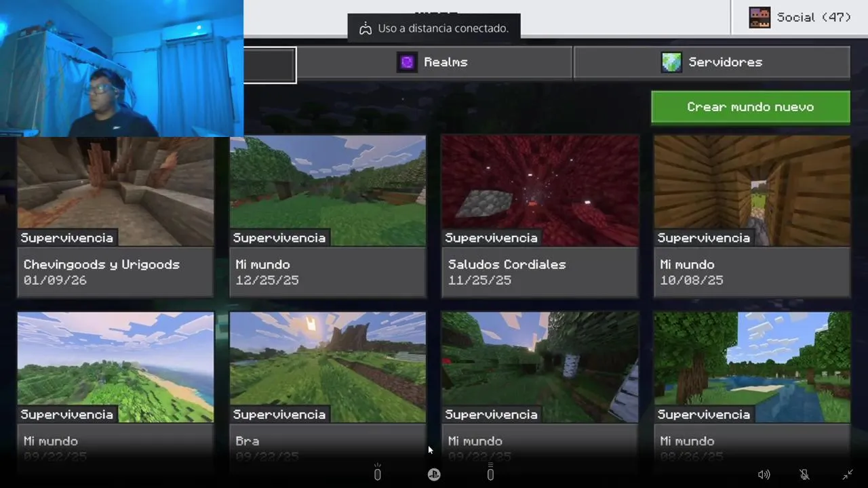Open Mi mundo river and trees thumbnail
This screenshot has height=488, width=868.
[x=752, y=367]
